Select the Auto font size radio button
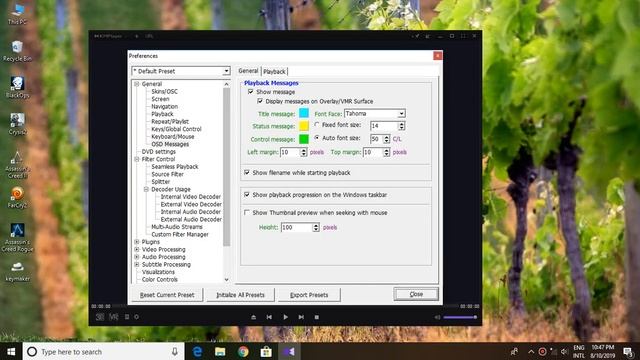This screenshot has width=640, height=360. click(317, 138)
